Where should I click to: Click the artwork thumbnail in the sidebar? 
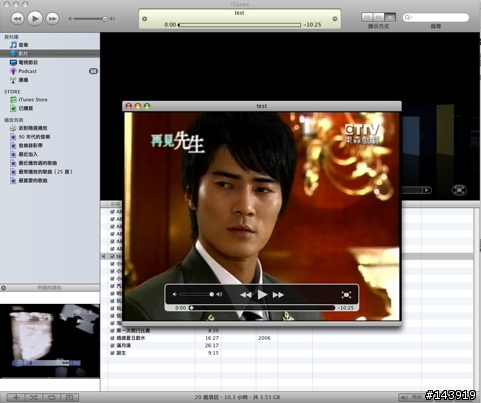pos(50,341)
